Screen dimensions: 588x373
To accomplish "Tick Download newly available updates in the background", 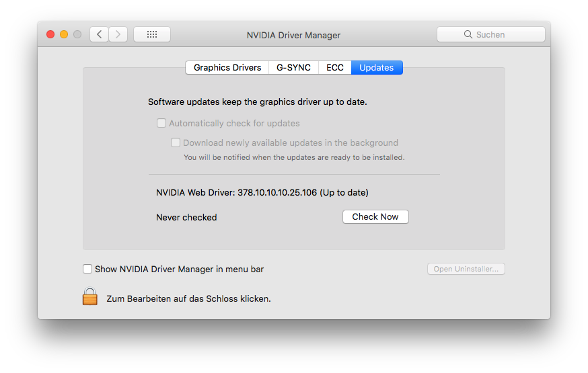I will pyautogui.click(x=176, y=142).
